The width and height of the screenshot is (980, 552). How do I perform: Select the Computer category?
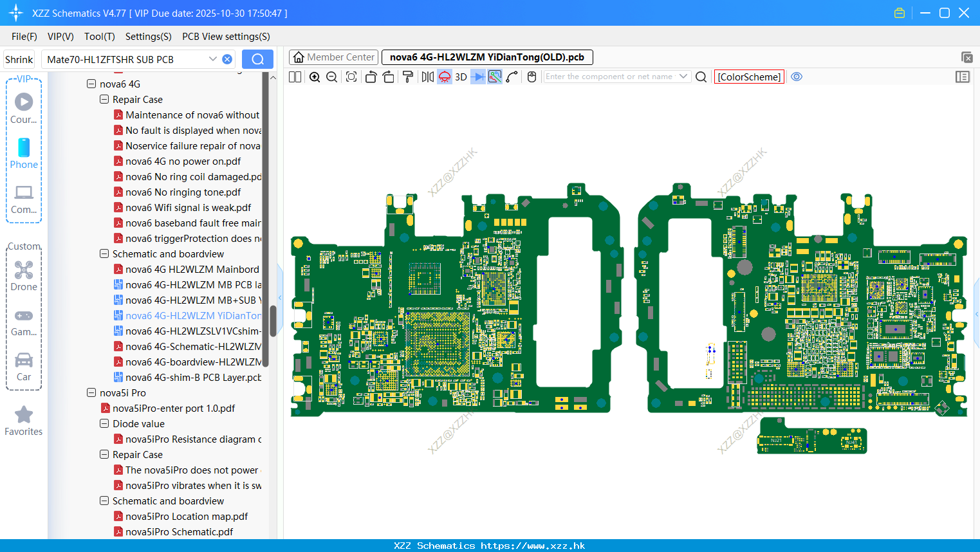tap(24, 199)
